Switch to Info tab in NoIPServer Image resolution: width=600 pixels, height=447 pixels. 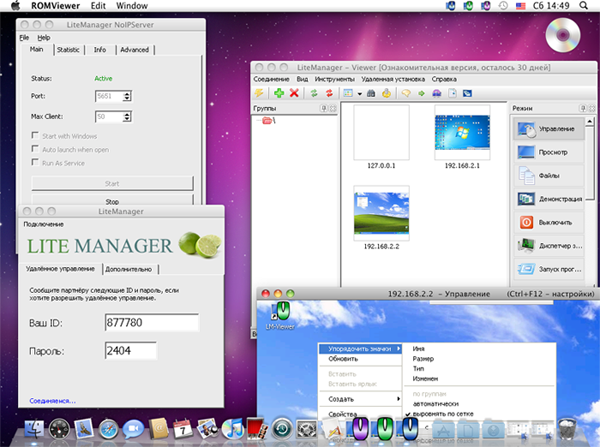pos(100,50)
